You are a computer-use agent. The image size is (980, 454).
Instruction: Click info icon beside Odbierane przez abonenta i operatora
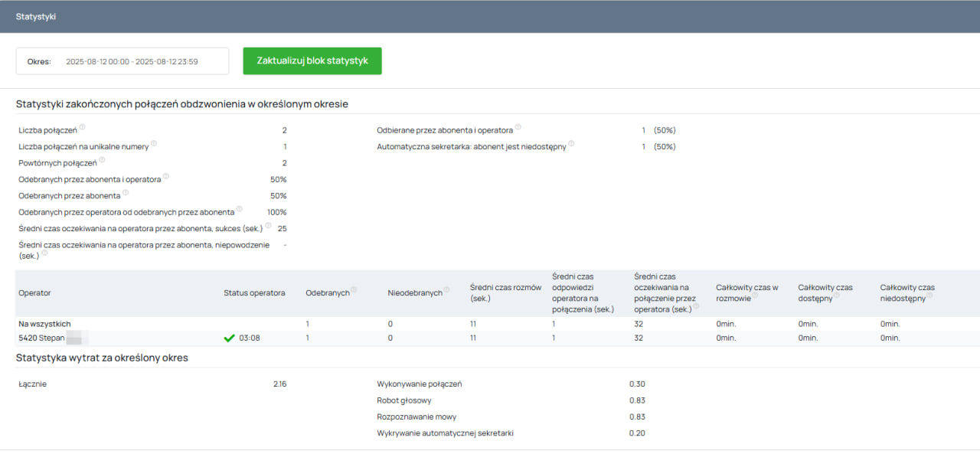point(518,128)
